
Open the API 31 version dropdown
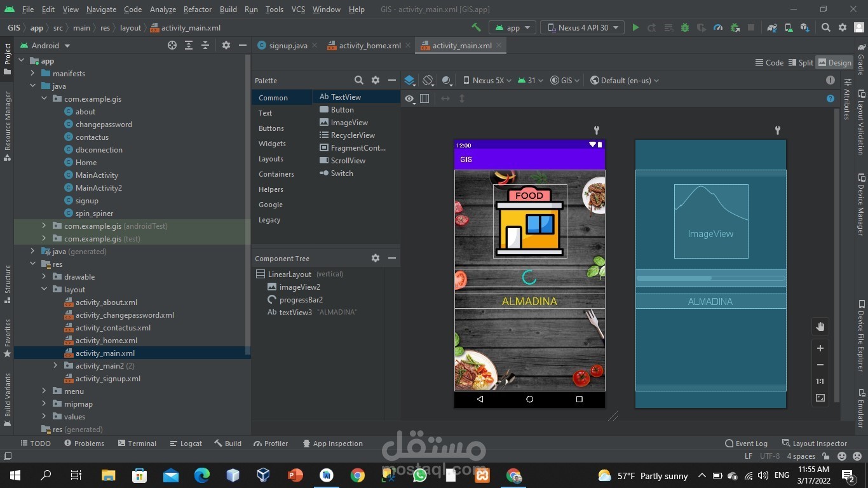click(530, 80)
